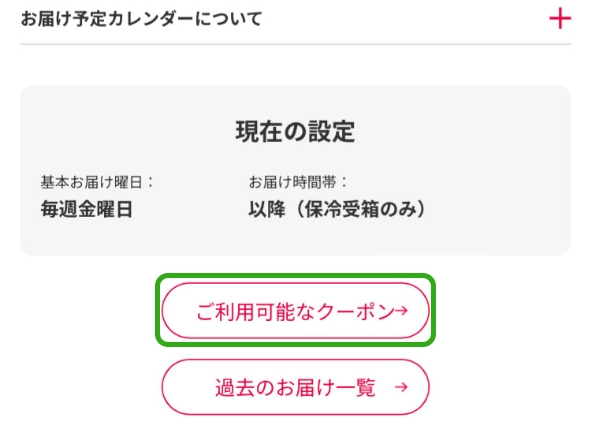This screenshot has height=440, width=600.
Task: Expand the お届け予定カレンダーについて section with plus icon
Action: click(560, 19)
